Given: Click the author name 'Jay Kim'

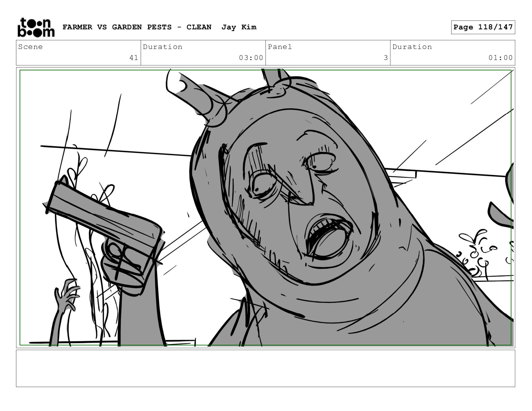Looking at the screenshot, I should coord(239,27).
